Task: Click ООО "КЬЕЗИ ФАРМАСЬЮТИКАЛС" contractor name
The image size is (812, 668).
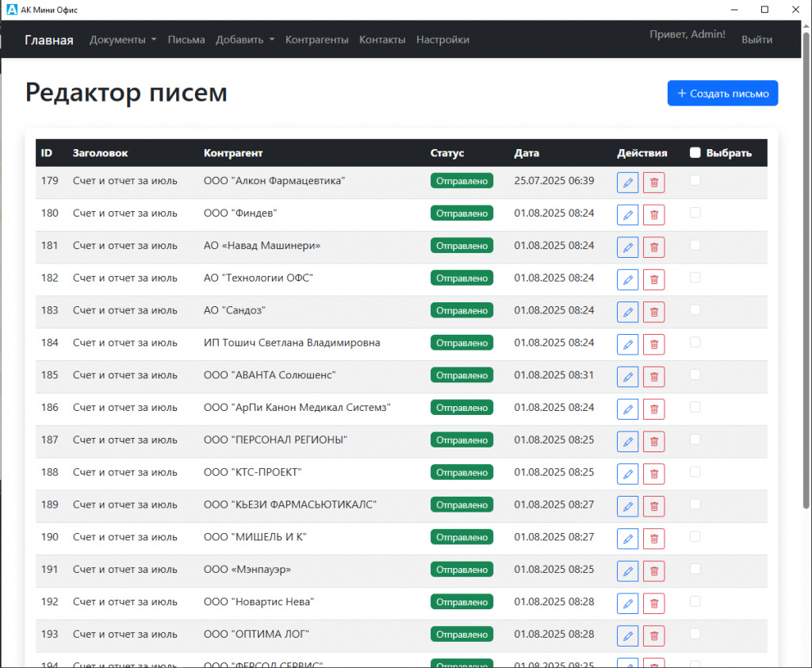Action: coord(289,505)
